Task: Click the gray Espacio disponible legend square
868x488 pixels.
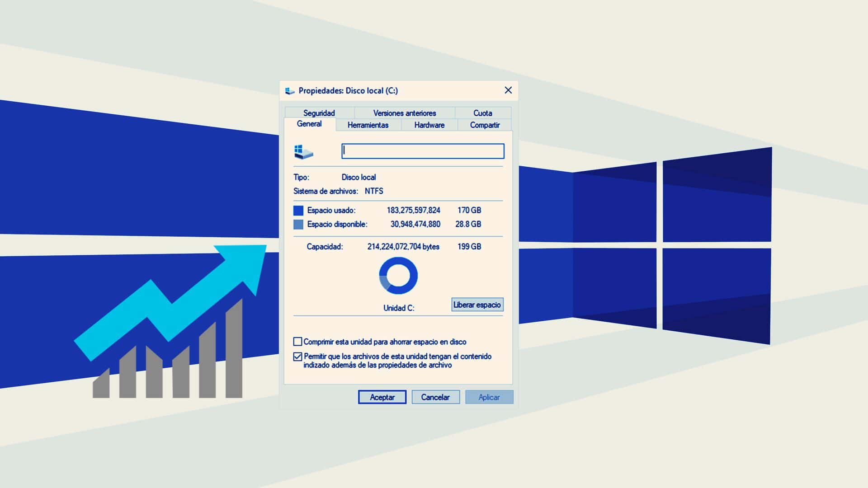Action: tap(298, 224)
